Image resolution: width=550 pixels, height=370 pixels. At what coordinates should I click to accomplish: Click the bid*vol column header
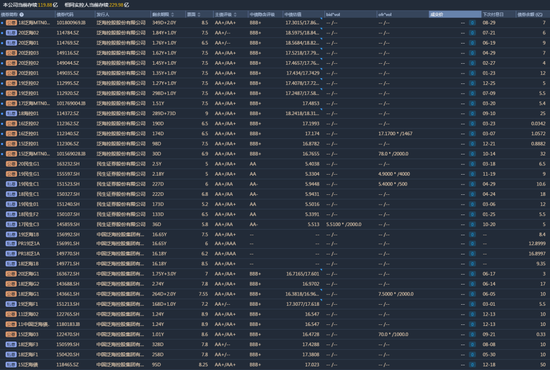(x=333, y=14)
